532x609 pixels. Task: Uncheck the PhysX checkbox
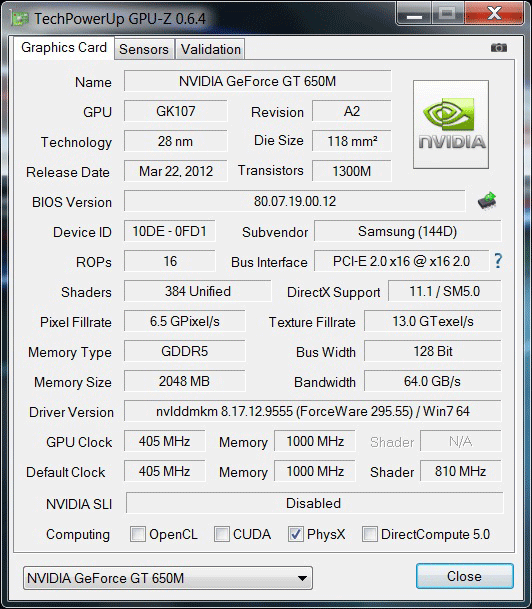tap(296, 534)
